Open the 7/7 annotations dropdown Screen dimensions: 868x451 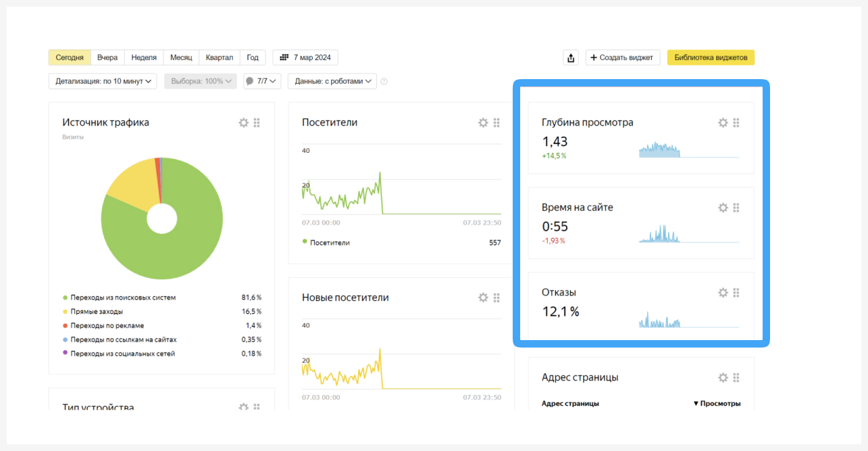pos(263,81)
